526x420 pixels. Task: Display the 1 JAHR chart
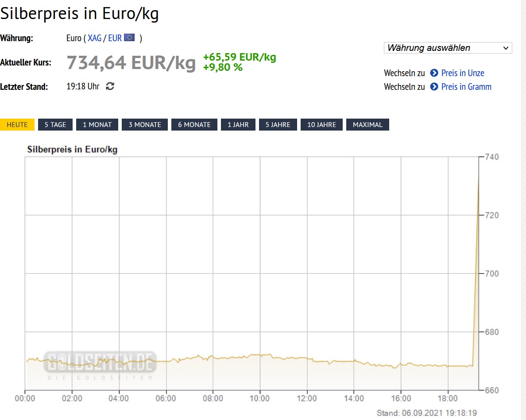click(x=238, y=124)
